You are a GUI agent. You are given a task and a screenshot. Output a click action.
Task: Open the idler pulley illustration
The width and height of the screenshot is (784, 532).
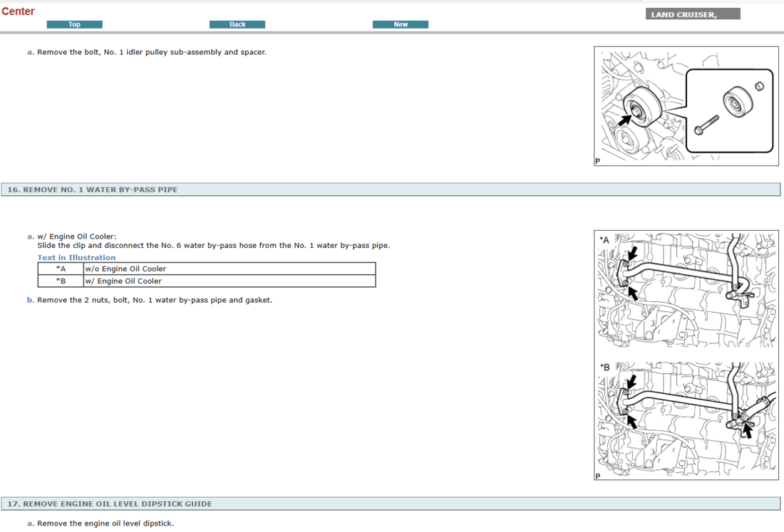pos(686,106)
